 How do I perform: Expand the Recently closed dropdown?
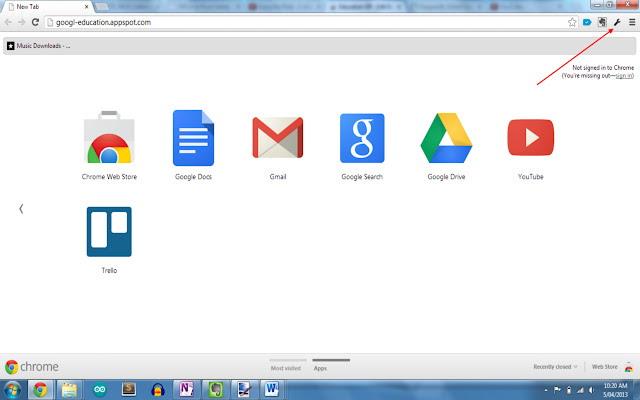555,367
